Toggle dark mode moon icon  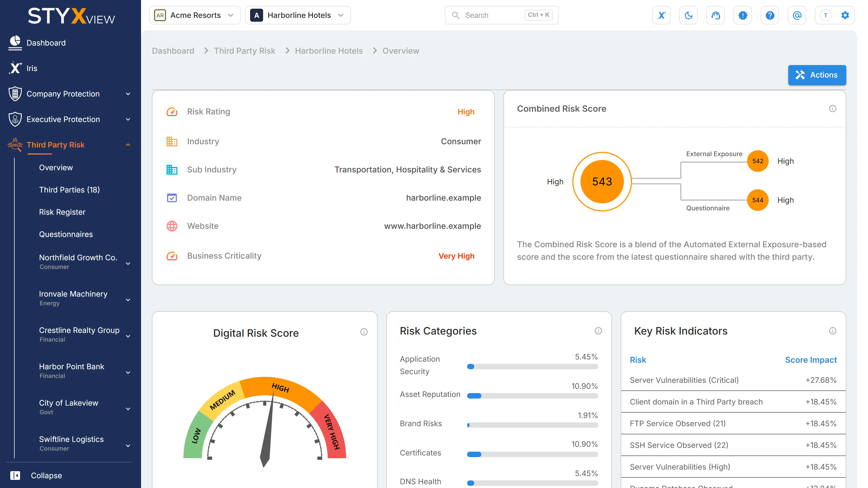[x=688, y=15]
